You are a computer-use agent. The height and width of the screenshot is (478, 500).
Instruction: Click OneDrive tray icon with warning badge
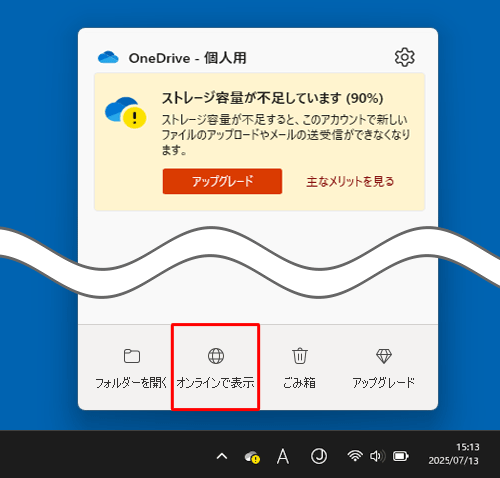[252, 457]
